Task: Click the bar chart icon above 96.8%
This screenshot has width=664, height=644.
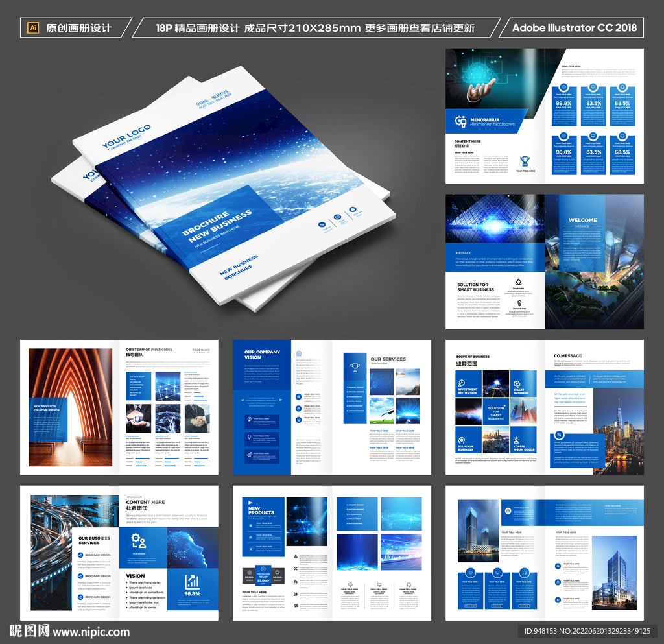Action: [192, 582]
